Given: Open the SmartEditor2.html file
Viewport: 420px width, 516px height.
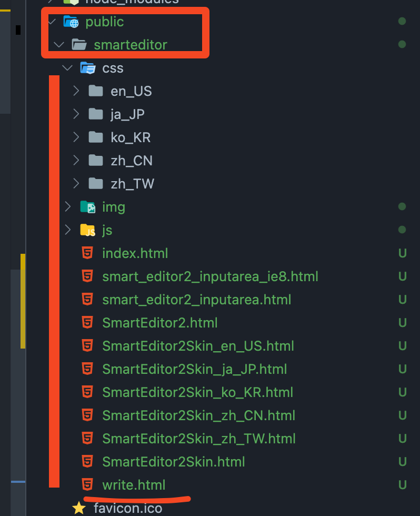Looking at the screenshot, I should pyautogui.click(x=160, y=323).
